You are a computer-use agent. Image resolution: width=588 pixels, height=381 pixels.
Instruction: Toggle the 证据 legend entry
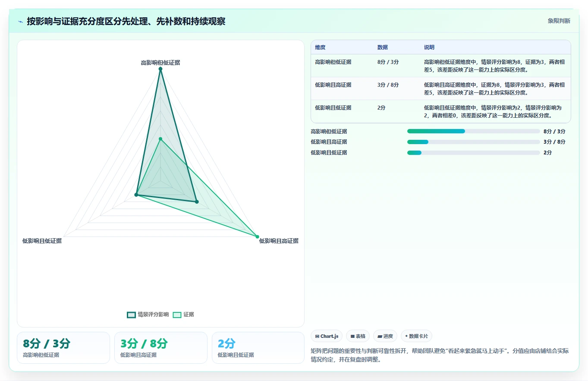tap(183, 315)
